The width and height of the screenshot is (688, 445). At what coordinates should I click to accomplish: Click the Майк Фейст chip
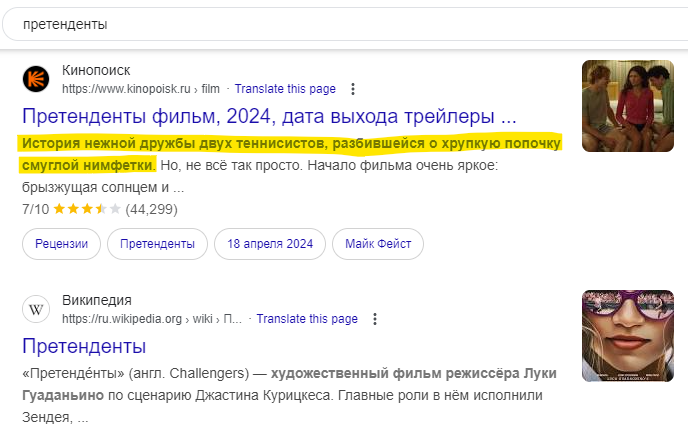pyautogui.click(x=378, y=244)
